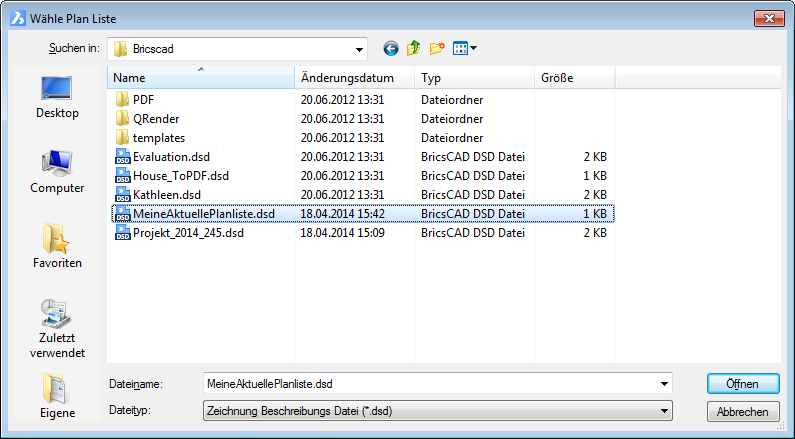Create a new folder icon
This screenshot has height=439, width=795.
pyautogui.click(x=437, y=48)
